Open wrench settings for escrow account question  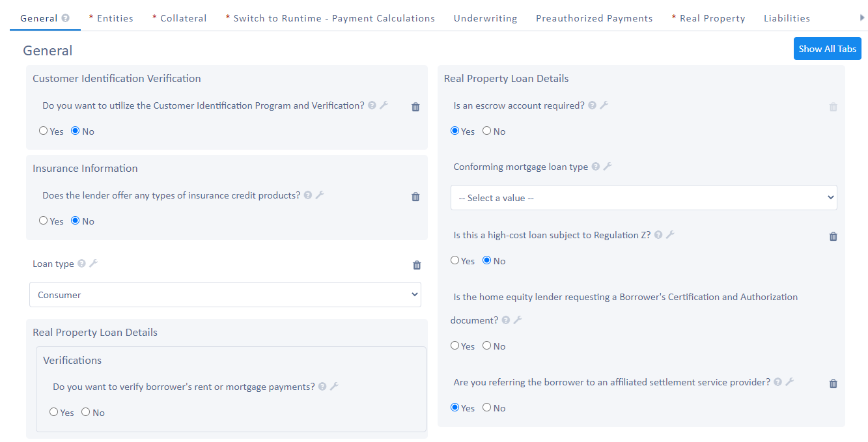coord(604,105)
